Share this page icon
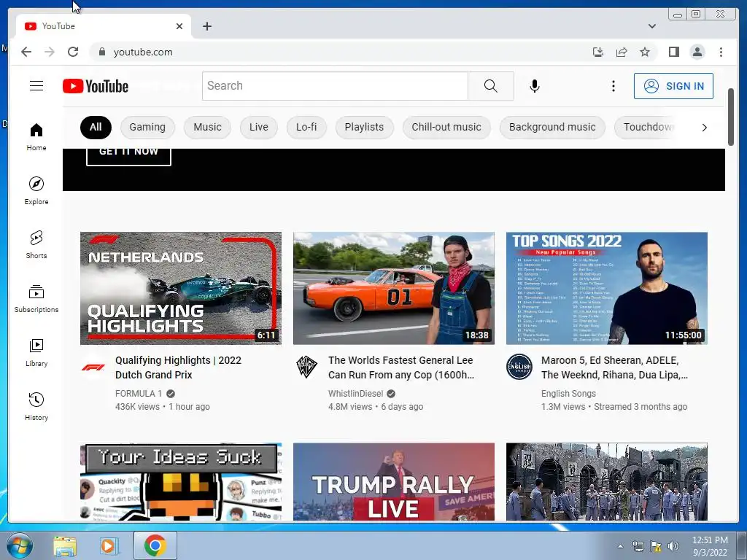The height and width of the screenshot is (560, 747). coord(622,52)
